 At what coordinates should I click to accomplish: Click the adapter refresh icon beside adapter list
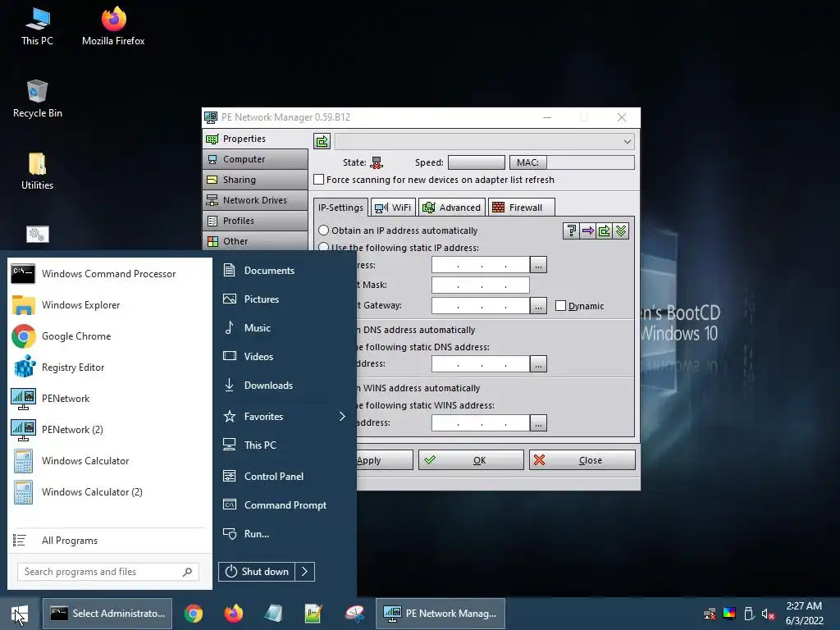click(x=322, y=141)
